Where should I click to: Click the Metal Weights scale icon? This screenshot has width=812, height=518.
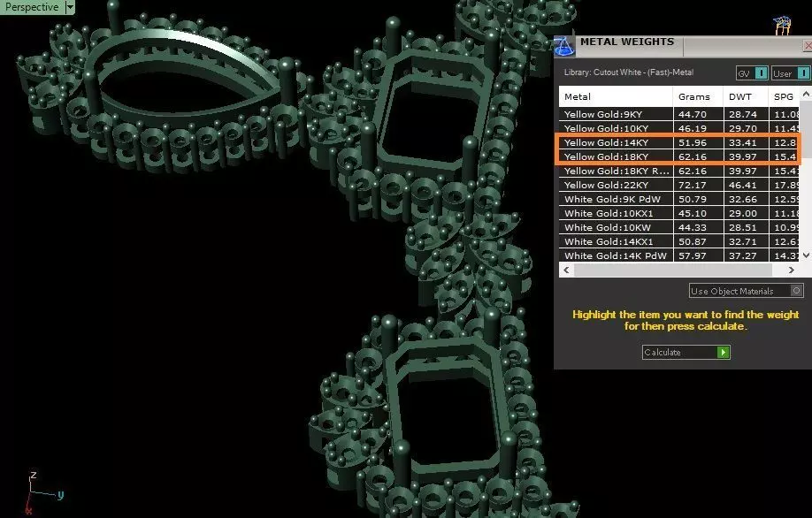pyautogui.click(x=564, y=47)
